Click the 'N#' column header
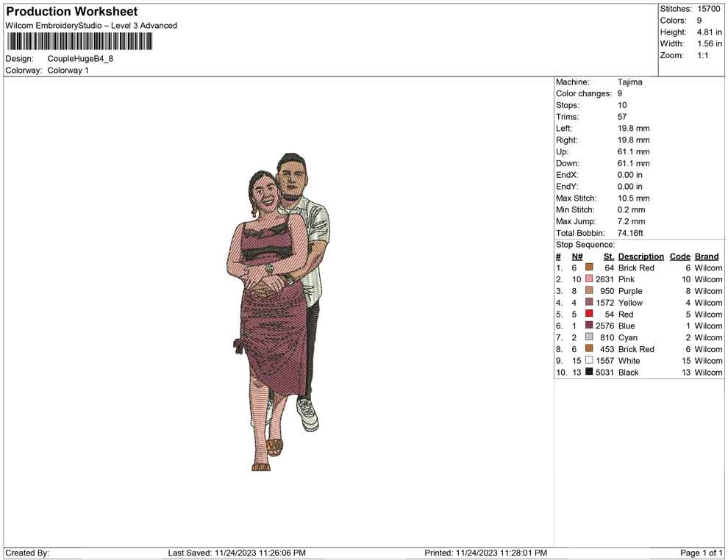The image size is (728, 560). (x=577, y=256)
